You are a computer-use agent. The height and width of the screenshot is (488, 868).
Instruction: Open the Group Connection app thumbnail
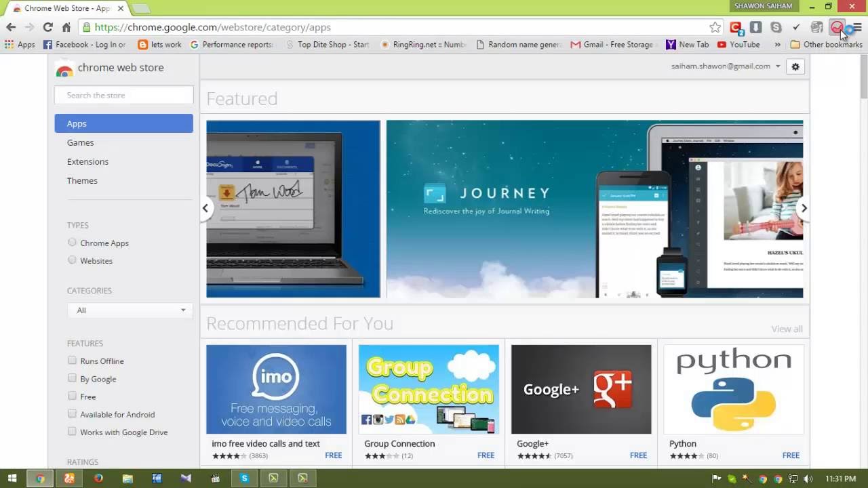429,389
